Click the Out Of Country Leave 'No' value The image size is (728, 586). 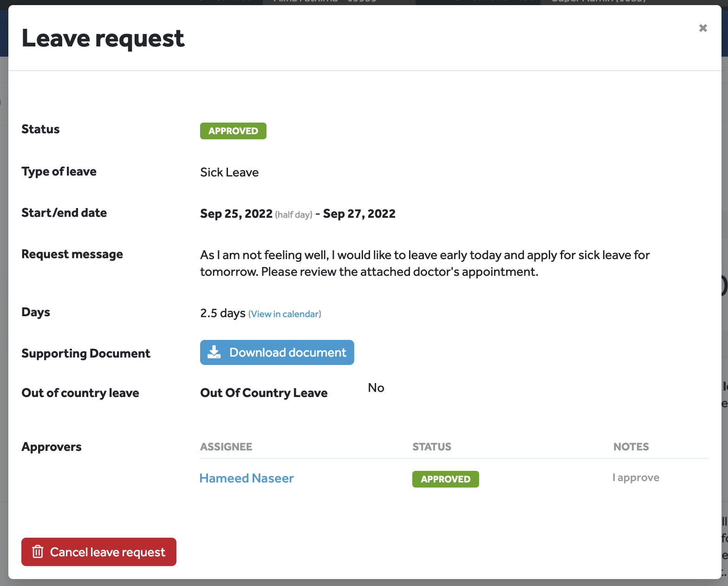(x=376, y=388)
